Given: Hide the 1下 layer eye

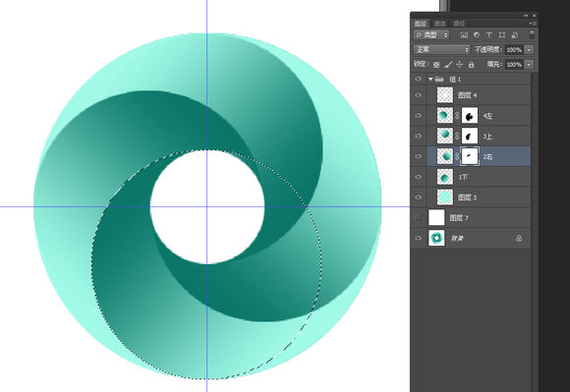Looking at the screenshot, I should point(418,177).
